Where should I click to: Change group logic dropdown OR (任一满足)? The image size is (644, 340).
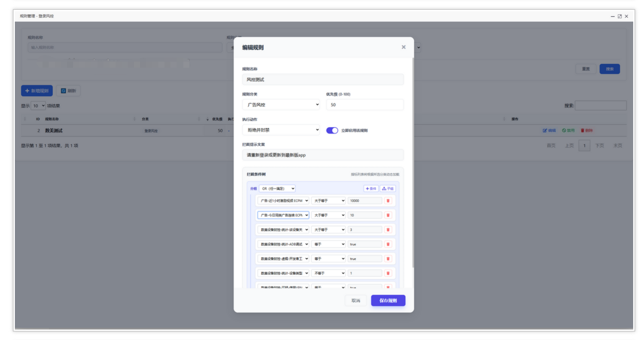click(277, 189)
